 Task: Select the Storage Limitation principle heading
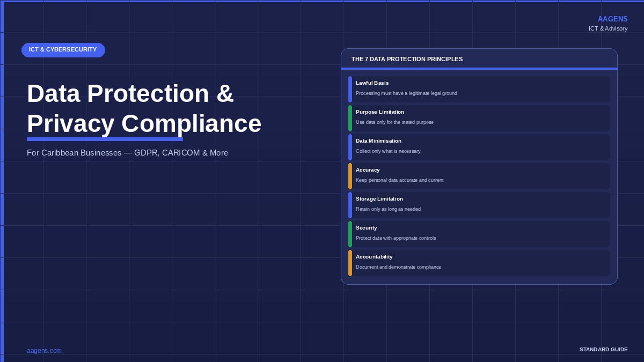[379, 199]
